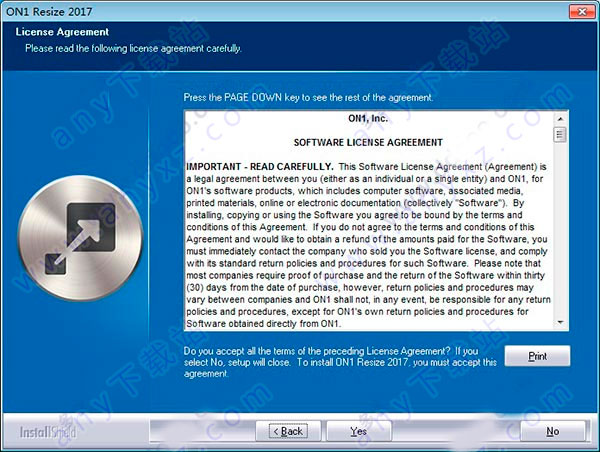Click the ON1 Resize round logo icon
600x452 pixels.
coord(80,238)
